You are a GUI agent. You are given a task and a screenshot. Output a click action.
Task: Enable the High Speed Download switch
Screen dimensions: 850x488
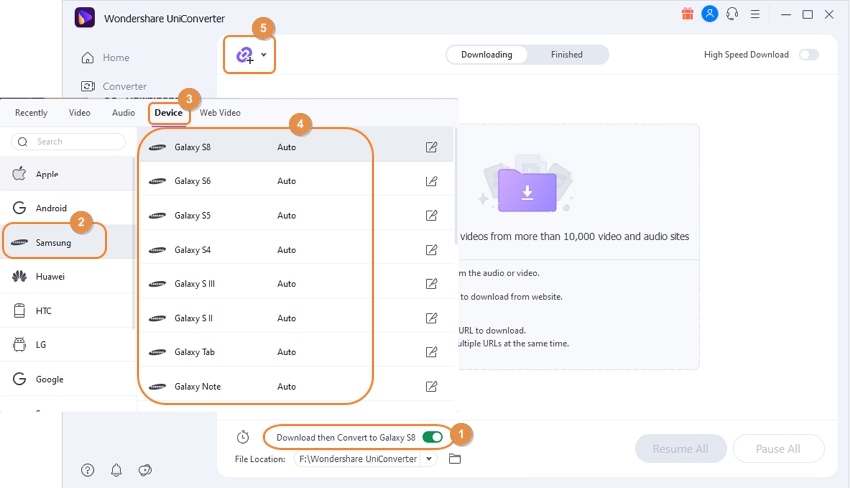[x=808, y=55]
